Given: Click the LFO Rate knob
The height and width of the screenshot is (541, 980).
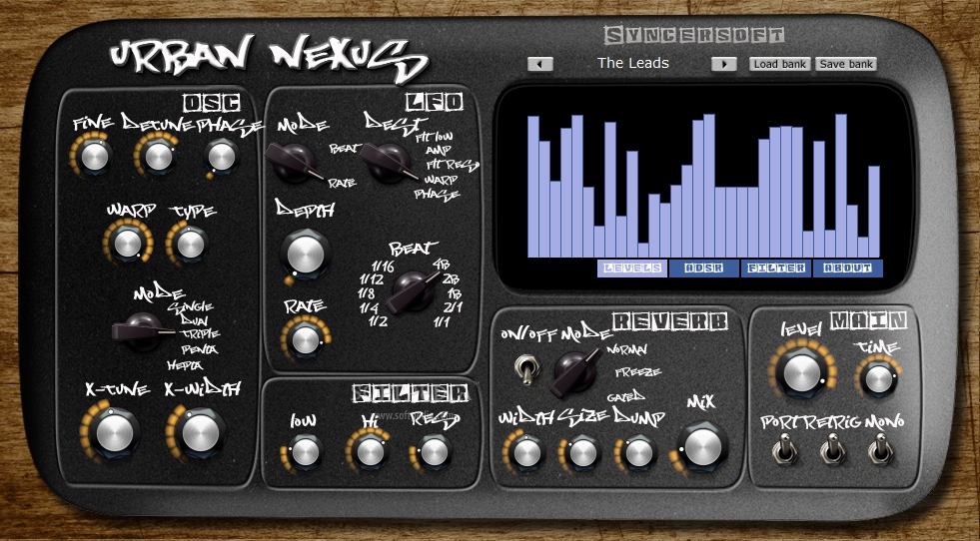Looking at the screenshot, I should tap(306, 339).
